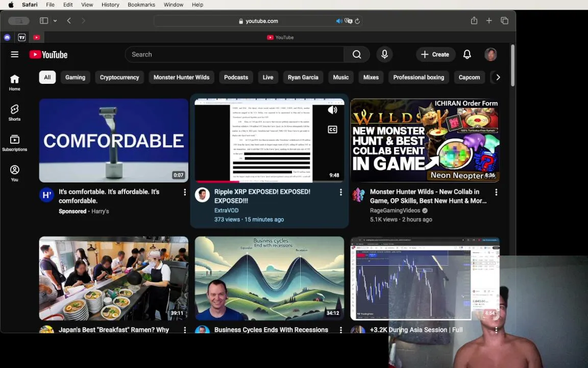
Task: Open Subscriptions in sidebar
Action: tap(15, 143)
